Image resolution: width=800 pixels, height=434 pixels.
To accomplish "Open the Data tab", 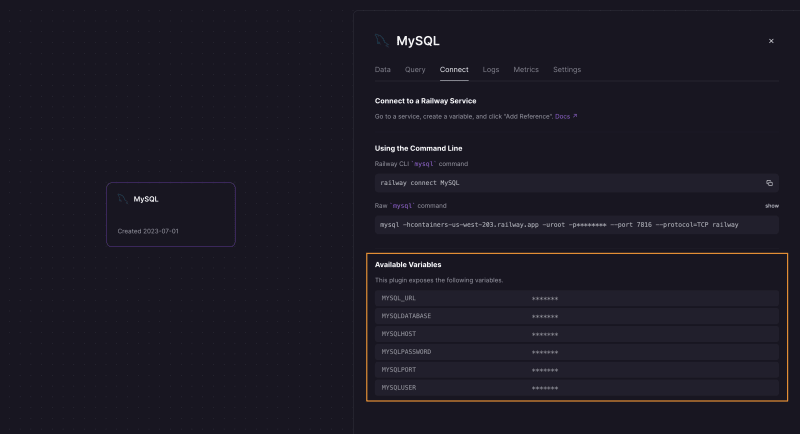I will [x=383, y=69].
